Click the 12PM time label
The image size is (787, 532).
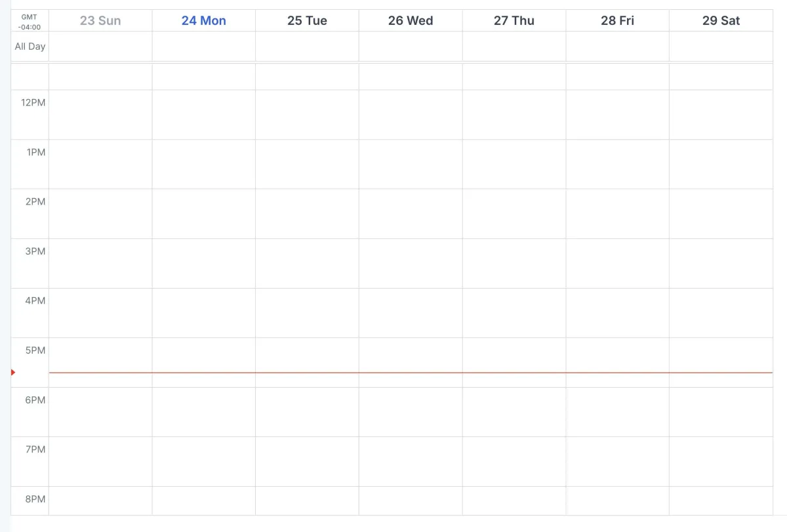click(33, 102)
